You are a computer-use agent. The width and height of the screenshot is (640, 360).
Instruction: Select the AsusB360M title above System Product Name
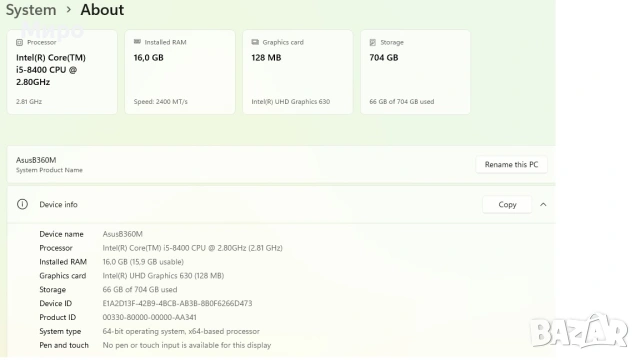36,160
